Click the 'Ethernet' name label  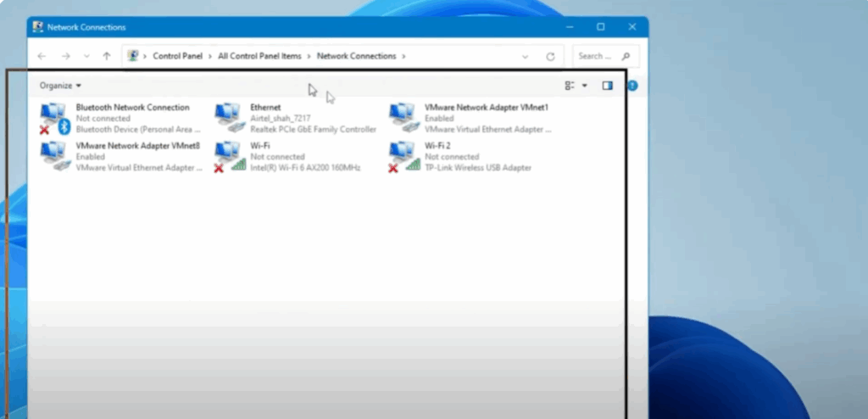pos(265,107)
